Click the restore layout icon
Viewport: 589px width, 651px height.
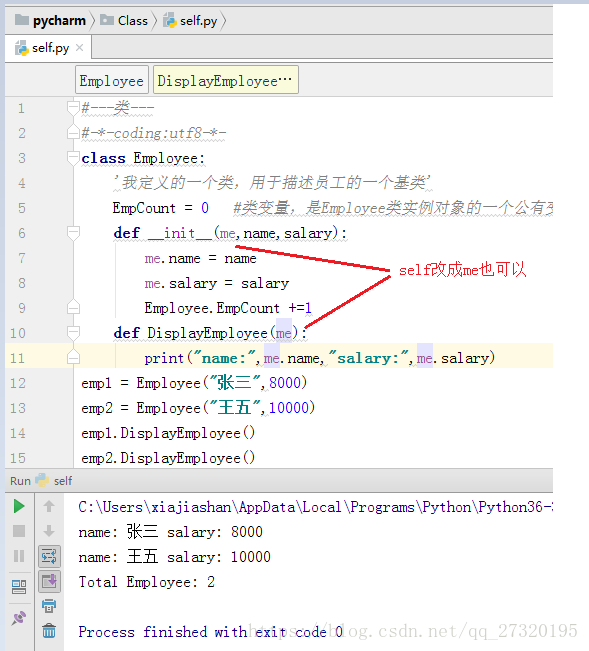point(19,587)
